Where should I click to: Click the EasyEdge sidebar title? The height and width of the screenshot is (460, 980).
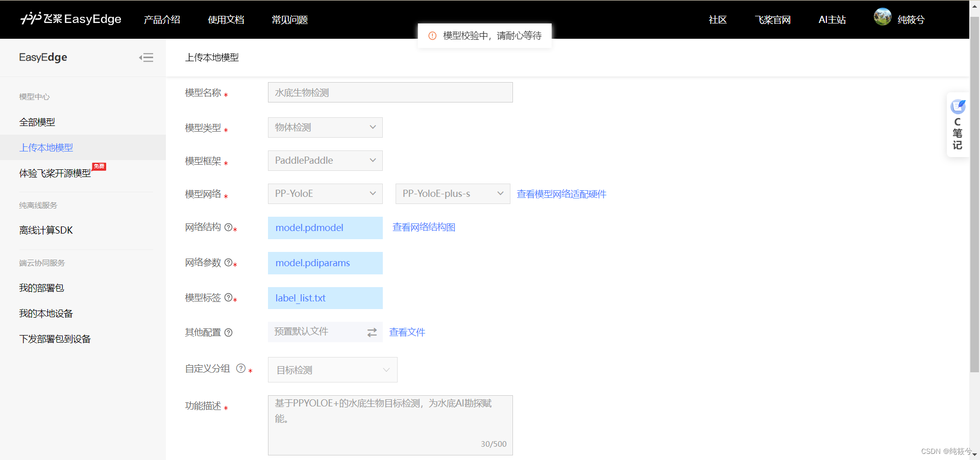pyautogui.click(x=43, y=57)
